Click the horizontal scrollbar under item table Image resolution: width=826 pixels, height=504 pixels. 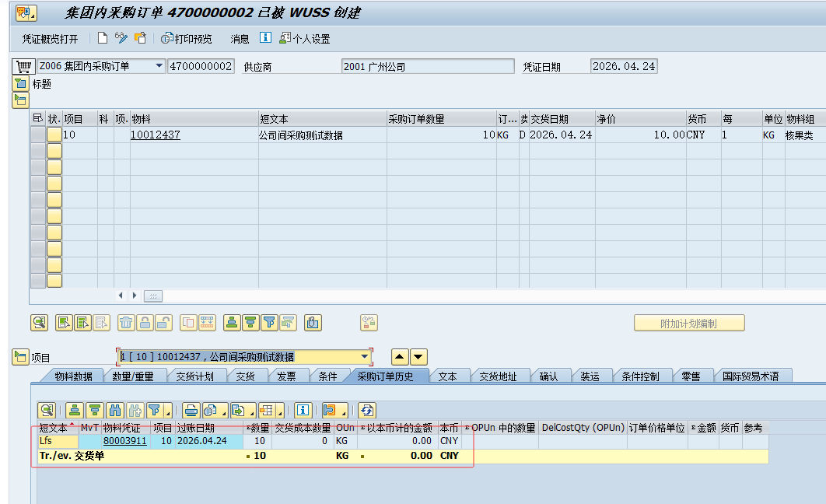pyautogui.click(x=153, y=296)
